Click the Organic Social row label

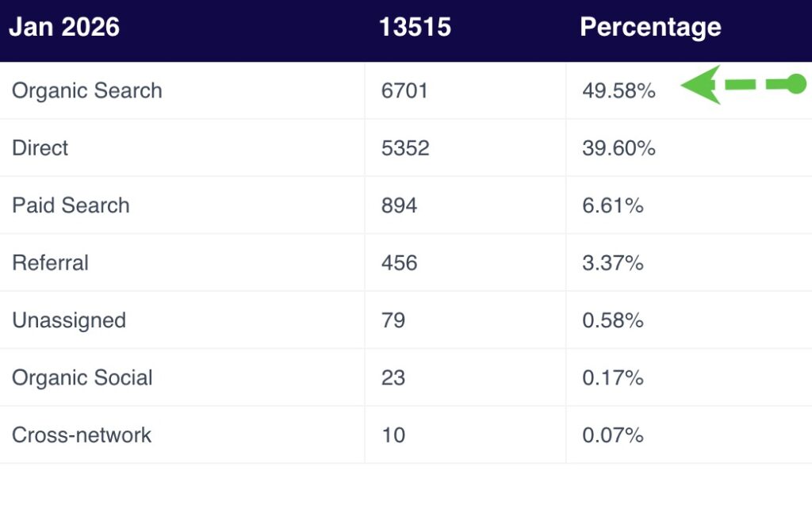82,378
